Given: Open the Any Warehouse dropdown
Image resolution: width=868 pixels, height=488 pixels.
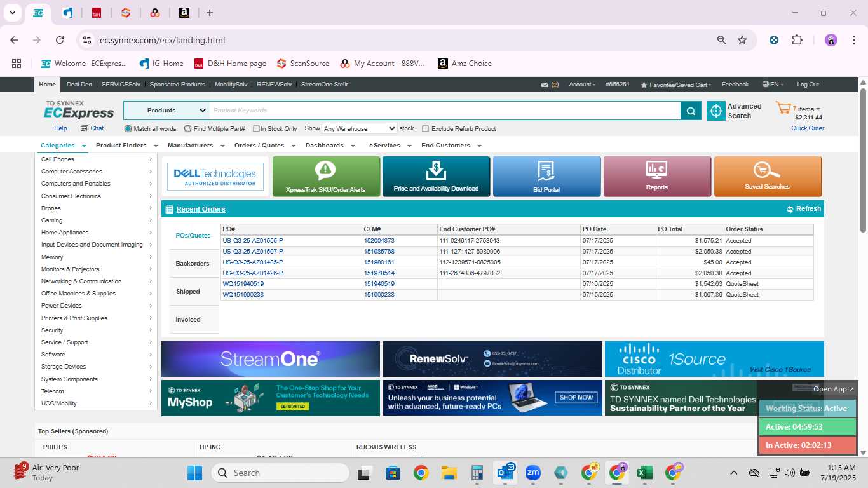Looking at the screenshot, I should (x=359, y=128).
